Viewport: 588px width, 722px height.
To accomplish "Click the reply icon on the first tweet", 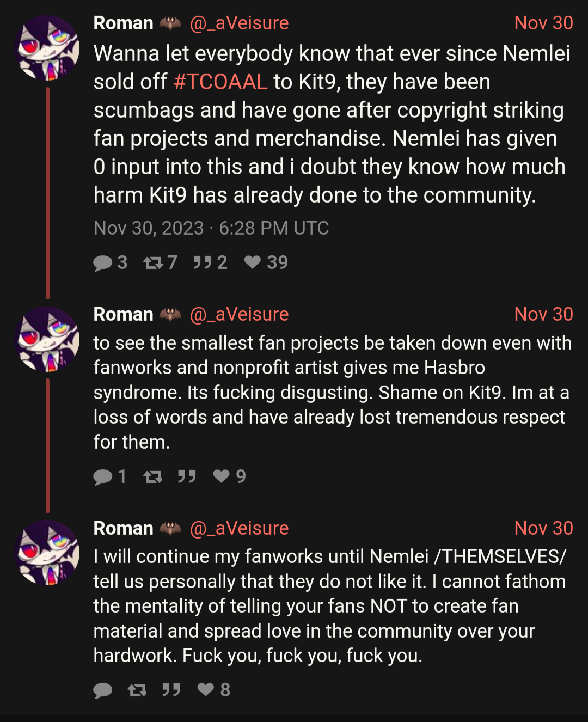I will tap(103, 263).
